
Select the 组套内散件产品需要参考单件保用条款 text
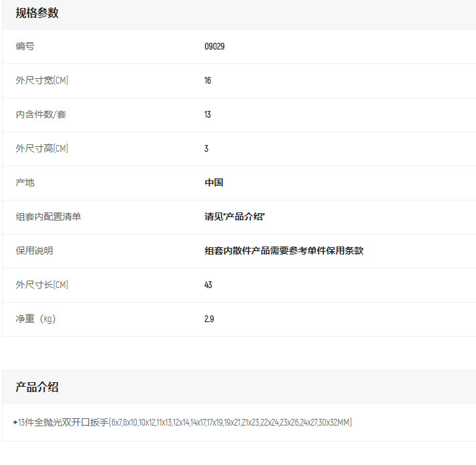click(284, 251)
